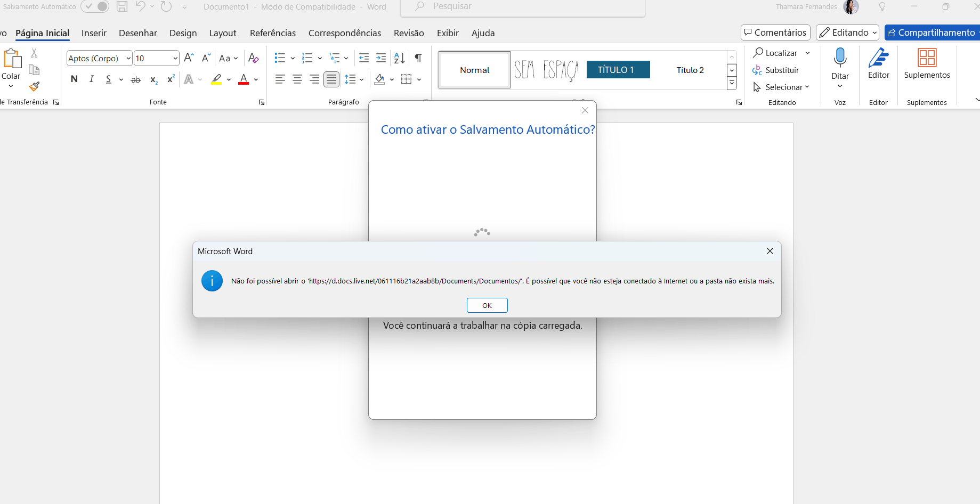Switch to the Layout tab
980x504 pixels.
tap(223, 33)
